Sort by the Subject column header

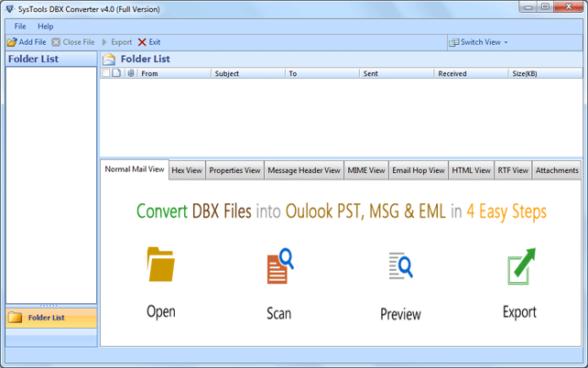(248, 73)
